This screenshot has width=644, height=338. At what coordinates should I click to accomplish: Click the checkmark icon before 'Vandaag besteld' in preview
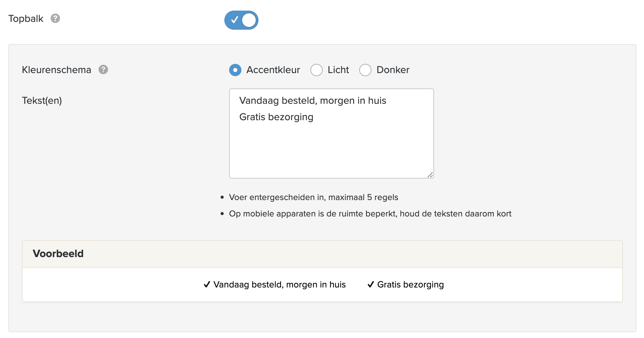207,284
